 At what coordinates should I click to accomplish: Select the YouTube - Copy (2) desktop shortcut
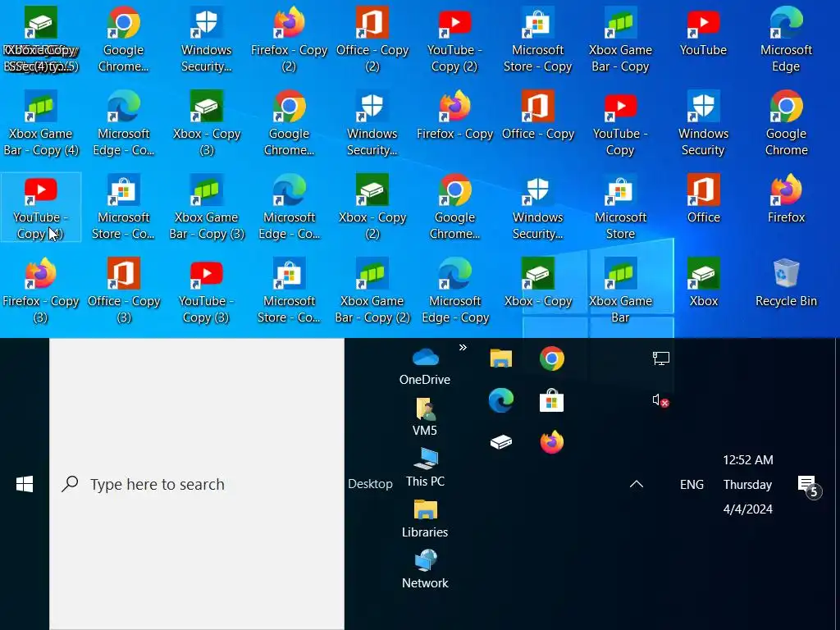(x=454, y=39)
